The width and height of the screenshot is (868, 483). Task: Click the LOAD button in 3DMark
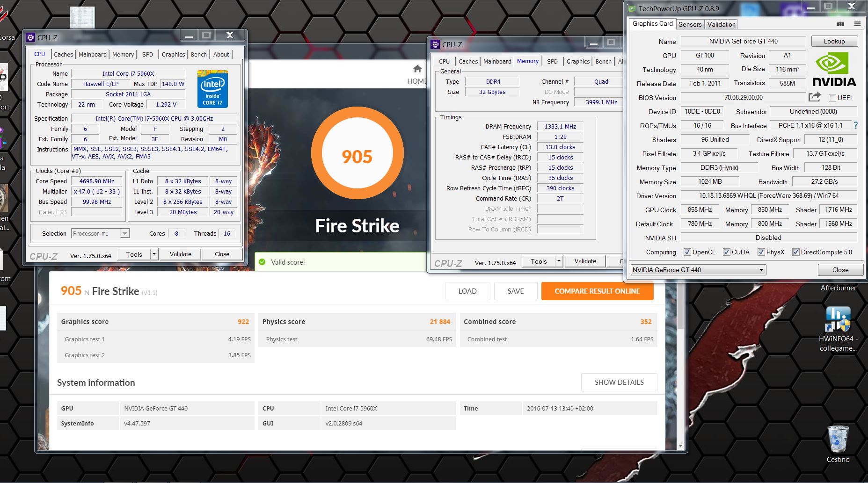(x=467, y=291)
